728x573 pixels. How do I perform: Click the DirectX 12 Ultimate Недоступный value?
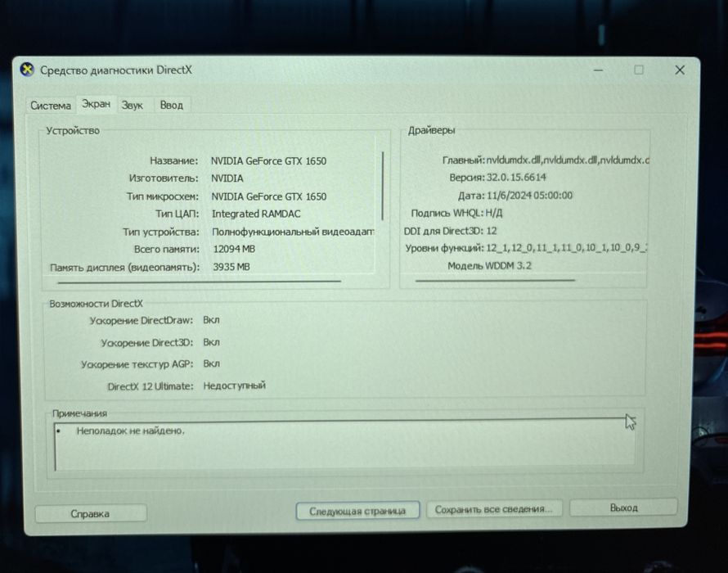coord(235,386)
